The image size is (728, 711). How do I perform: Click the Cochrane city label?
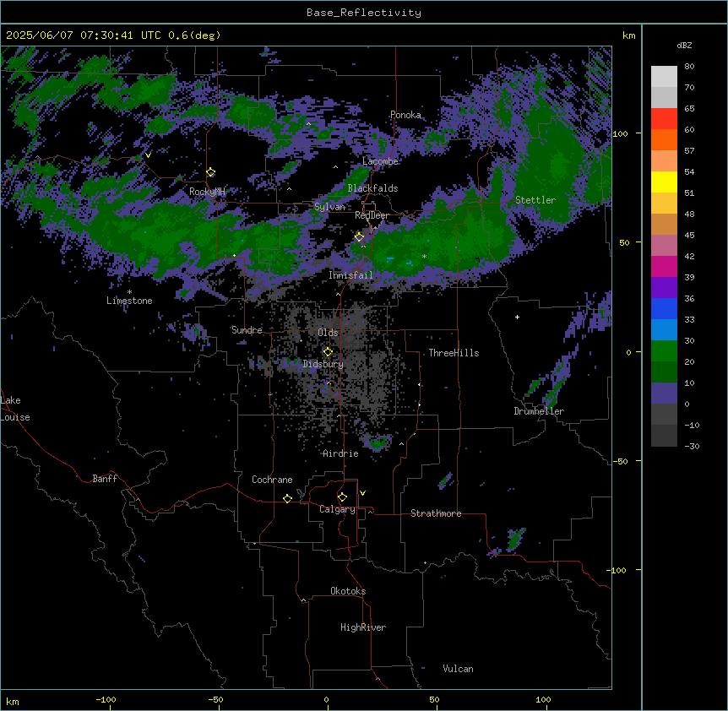pyautogui.click(x=272, y=480)
